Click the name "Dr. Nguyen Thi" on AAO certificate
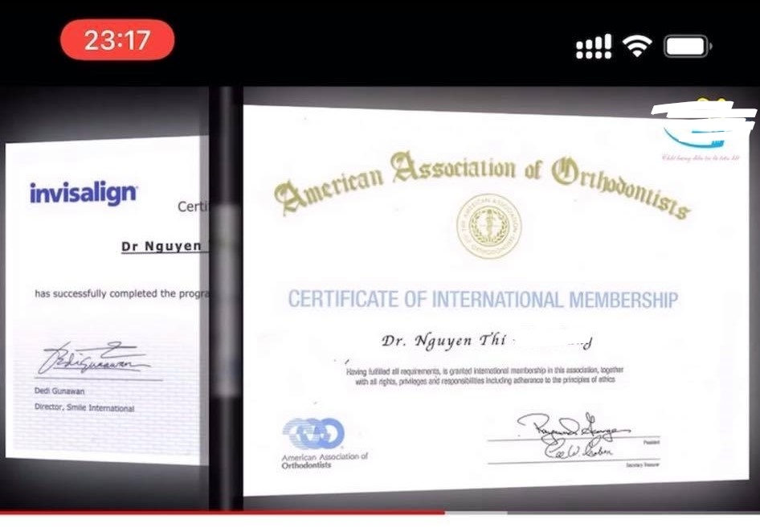The width and height of the screenshot is (760, 532). [x=443, y=341]
